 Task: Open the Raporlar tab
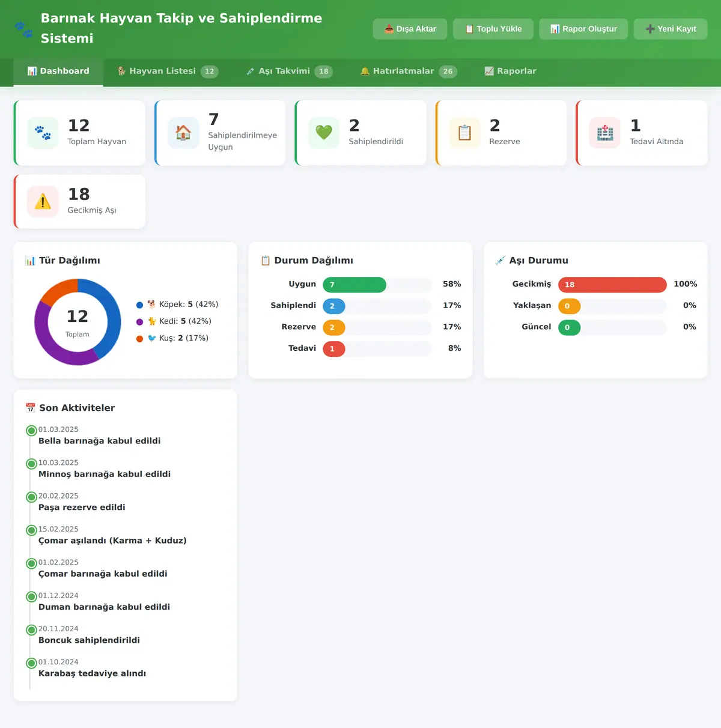tap(510, 71)
